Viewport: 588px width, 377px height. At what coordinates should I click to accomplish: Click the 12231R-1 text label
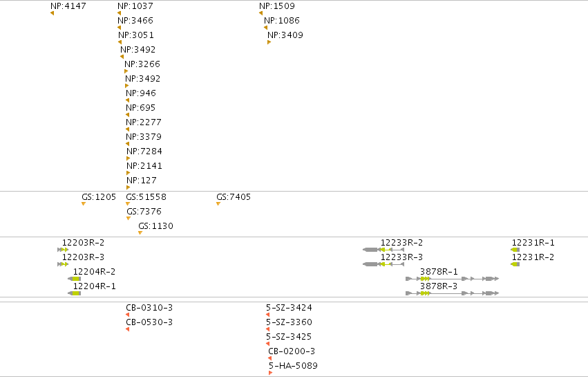pyautogui.click(x=533, y=243)
